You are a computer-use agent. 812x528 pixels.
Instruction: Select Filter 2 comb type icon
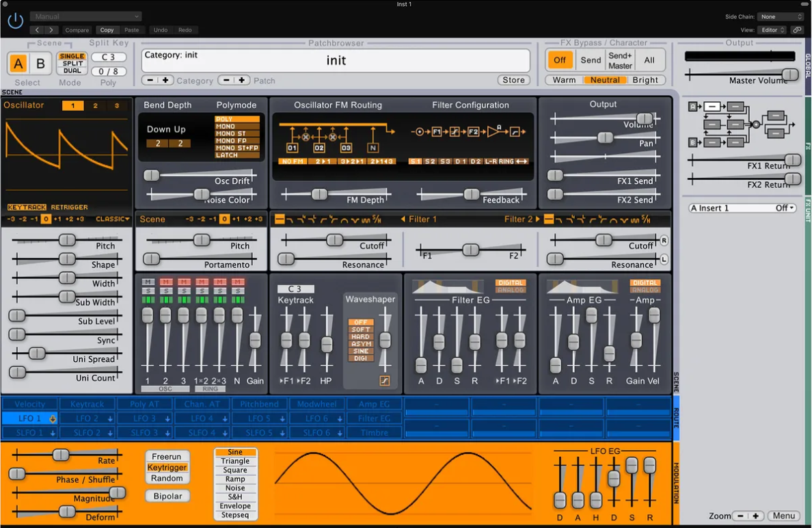635,220
